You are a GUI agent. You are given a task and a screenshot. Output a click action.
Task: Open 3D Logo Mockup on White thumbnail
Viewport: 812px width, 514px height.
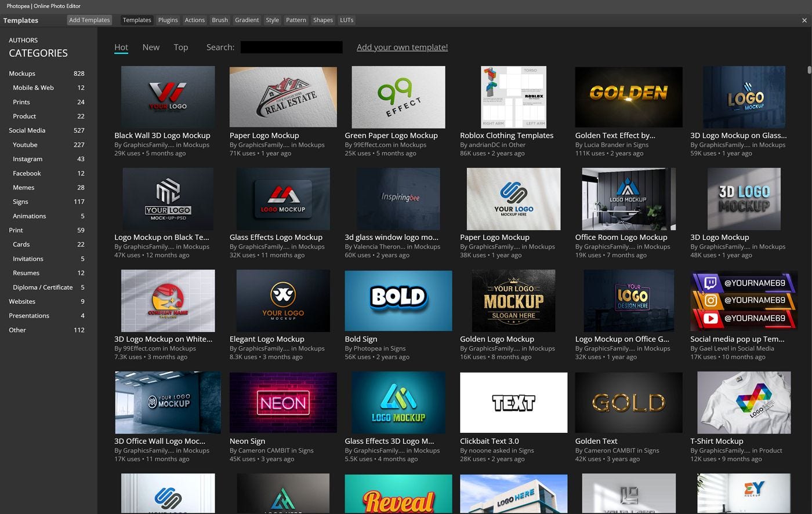(168, 301)
